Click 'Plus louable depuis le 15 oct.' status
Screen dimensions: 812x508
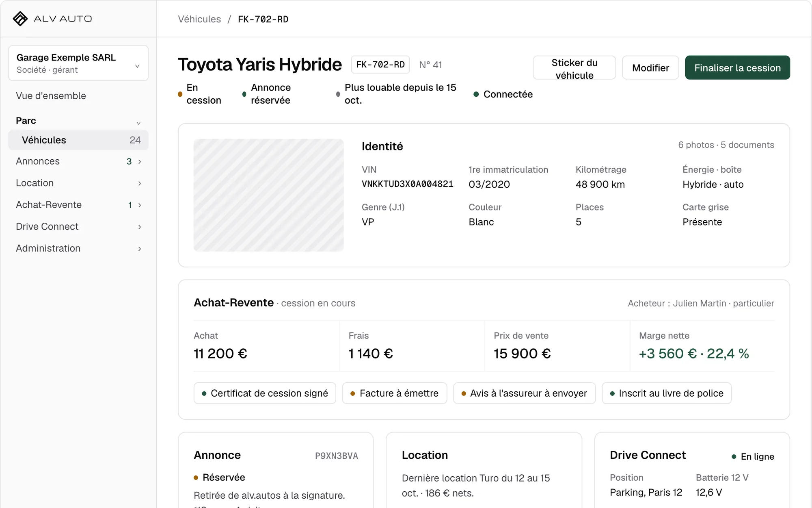click(397, 94)
